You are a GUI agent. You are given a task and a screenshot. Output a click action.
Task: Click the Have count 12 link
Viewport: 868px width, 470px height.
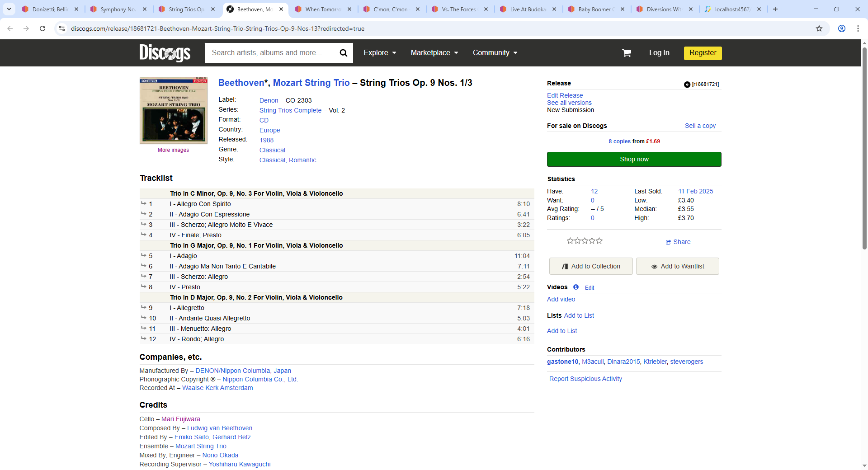[x=594, y=191]
